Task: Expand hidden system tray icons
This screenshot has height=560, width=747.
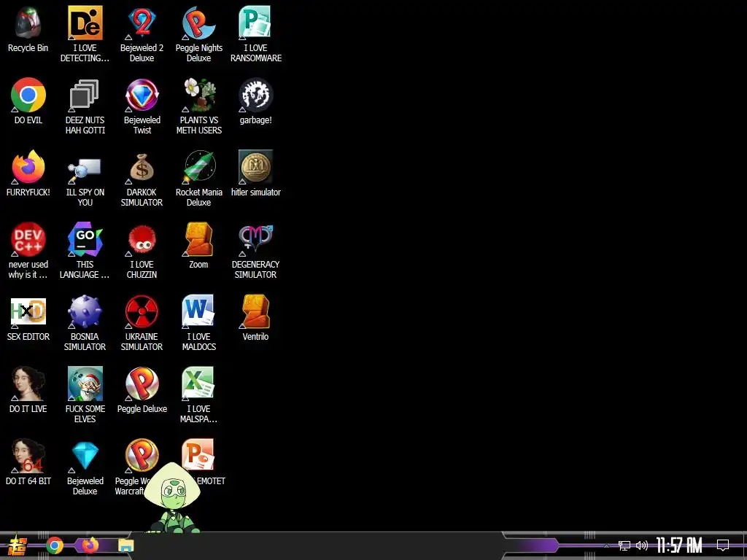Action: pos(606,545)
